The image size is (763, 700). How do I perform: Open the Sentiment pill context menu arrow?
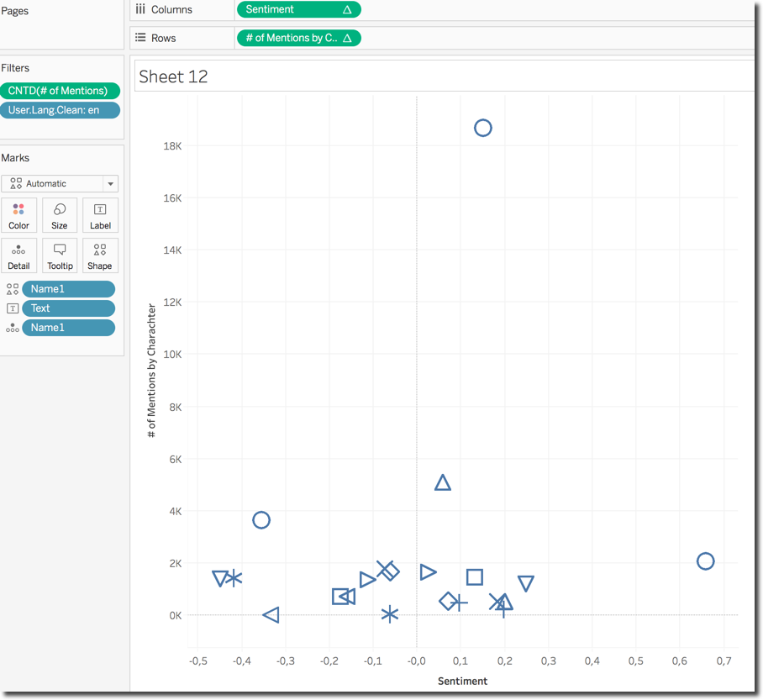coord(348,9)
